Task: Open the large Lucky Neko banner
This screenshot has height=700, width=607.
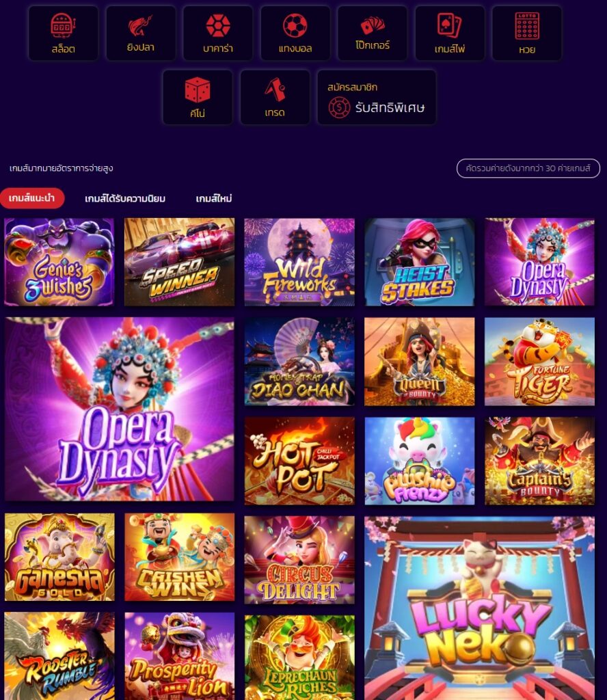Action: click(x=479, y=608)
